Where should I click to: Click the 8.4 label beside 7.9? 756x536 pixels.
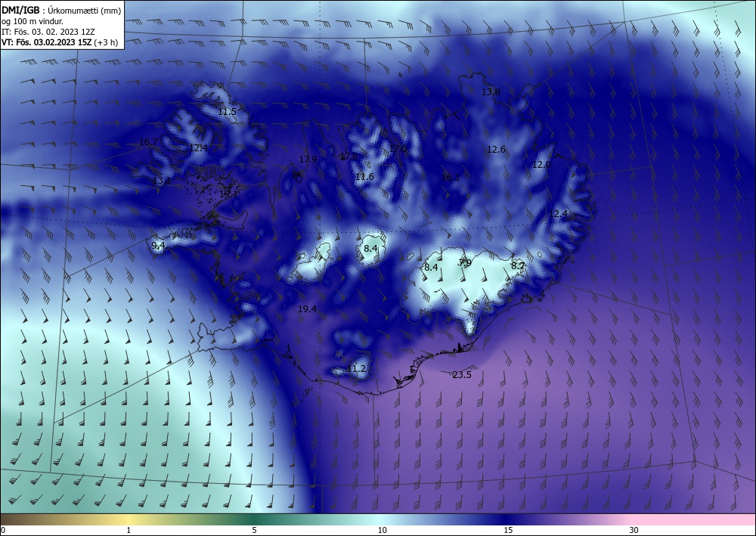pyautogui.click(x=431, y=267)
